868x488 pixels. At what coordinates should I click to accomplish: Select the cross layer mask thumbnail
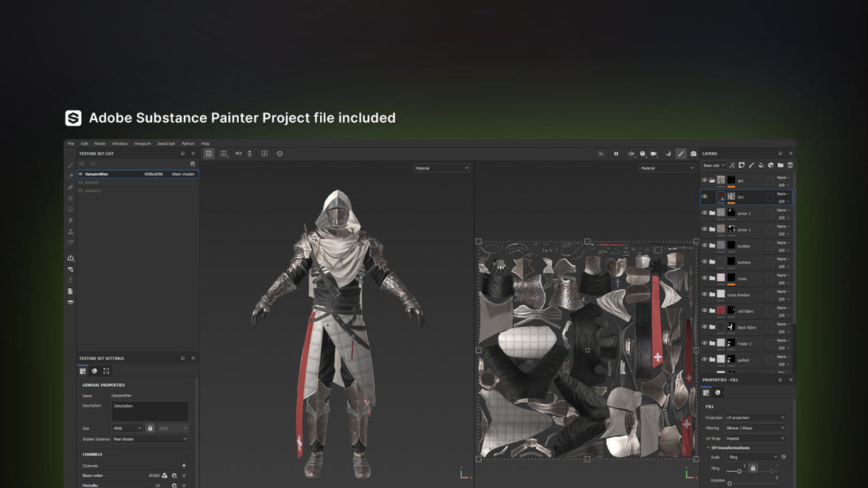coord(731,278)
